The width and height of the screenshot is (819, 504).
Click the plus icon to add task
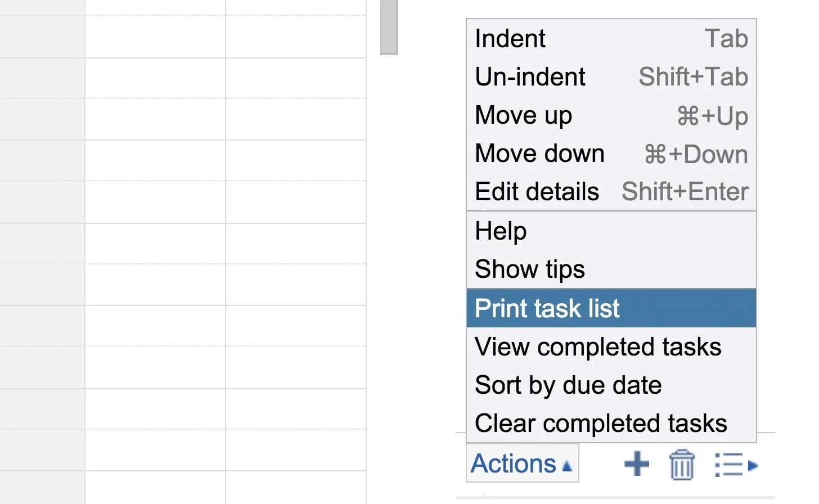[637, 465]
